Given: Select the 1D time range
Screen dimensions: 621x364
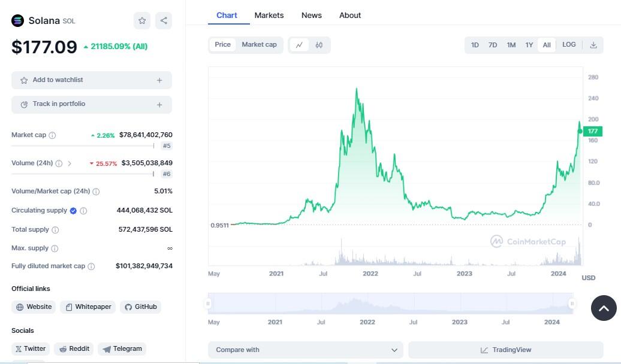Looking at the screenshot, I should coord(475,45).
